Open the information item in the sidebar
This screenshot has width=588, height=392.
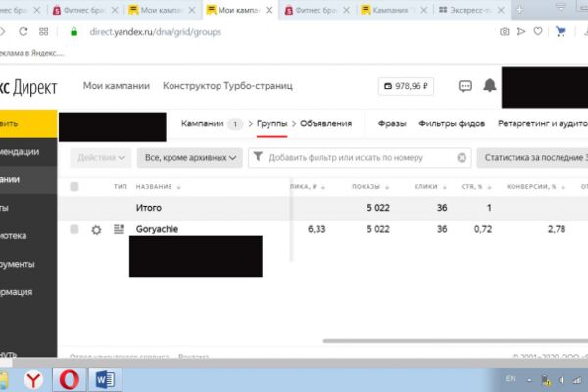28,292
